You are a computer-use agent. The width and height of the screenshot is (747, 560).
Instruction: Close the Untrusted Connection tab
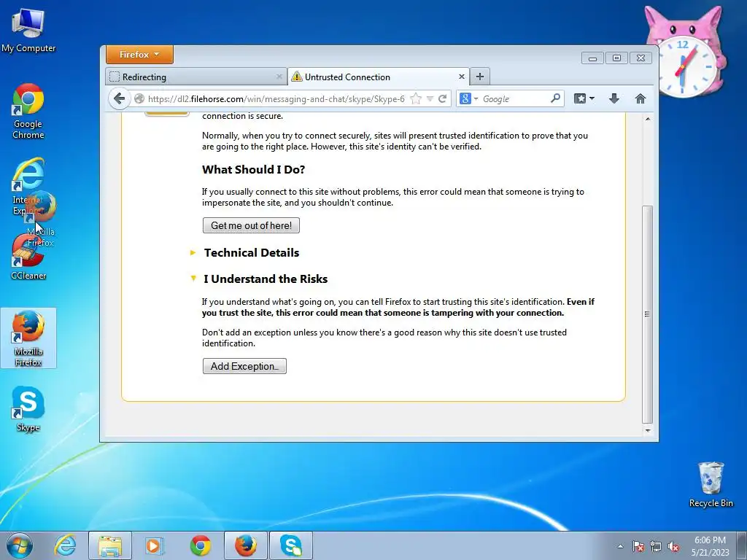coord(461,76)
